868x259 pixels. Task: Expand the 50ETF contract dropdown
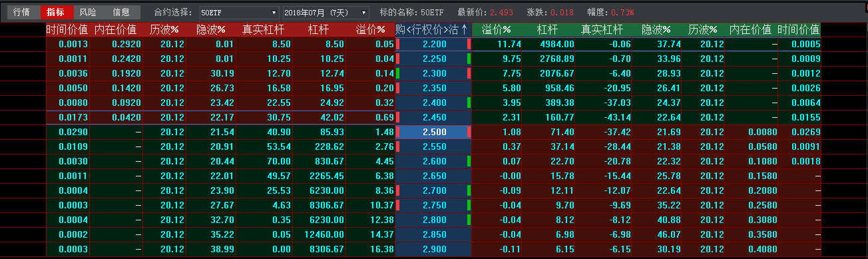(x=239, y=12)
